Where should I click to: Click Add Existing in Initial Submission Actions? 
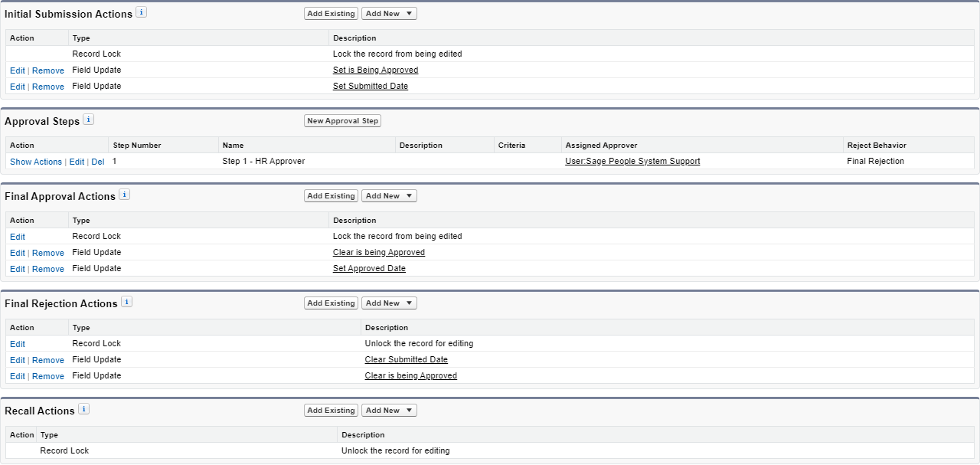331,14
